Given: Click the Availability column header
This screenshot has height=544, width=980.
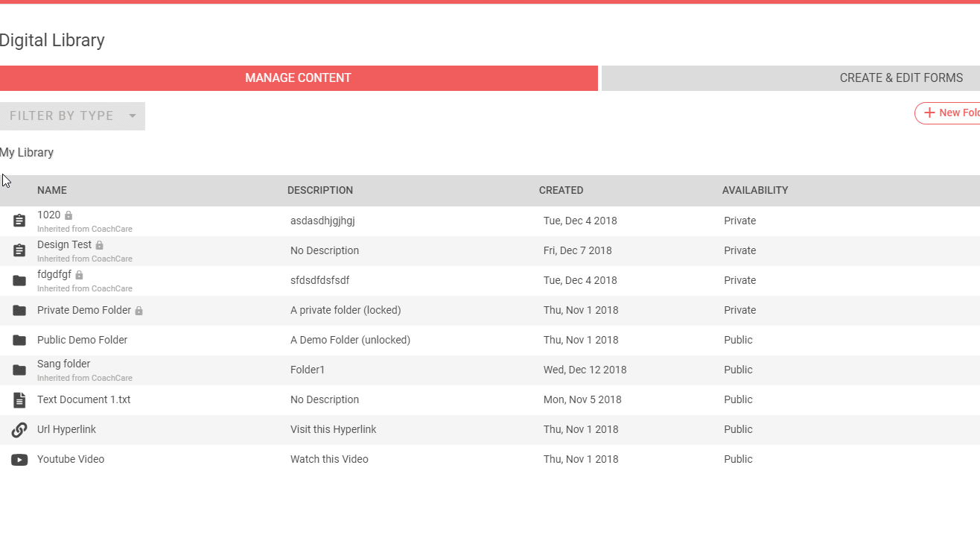Looking at the screenshot, I should click(x=754, y=190).
